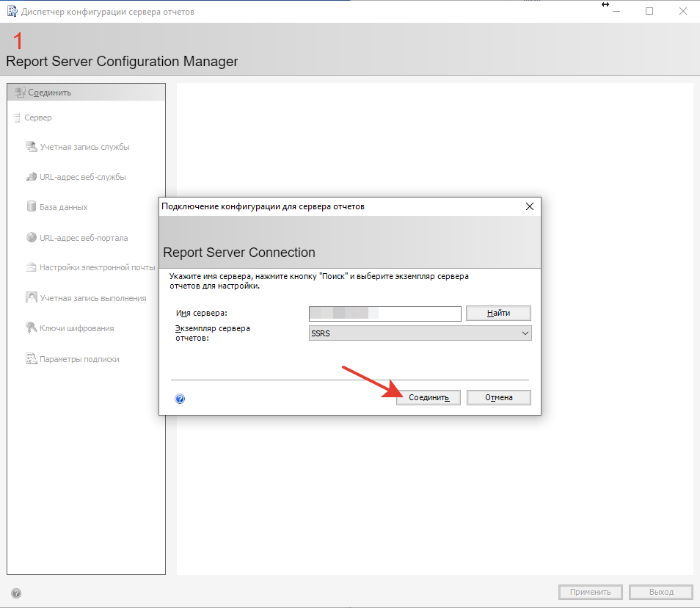Click the URL-адрес веб-портала globe icon
This screenshot has height=608, width=700.
click(32, 237)
